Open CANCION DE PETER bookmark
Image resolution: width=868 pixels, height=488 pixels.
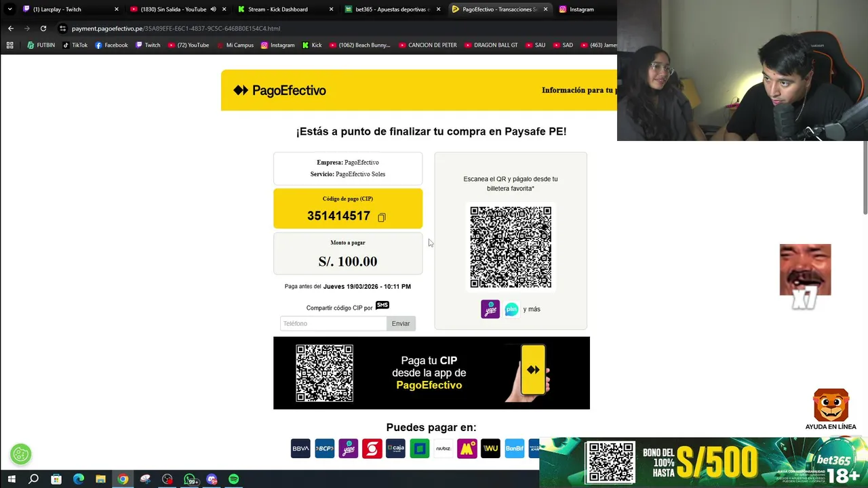point(427,45)
